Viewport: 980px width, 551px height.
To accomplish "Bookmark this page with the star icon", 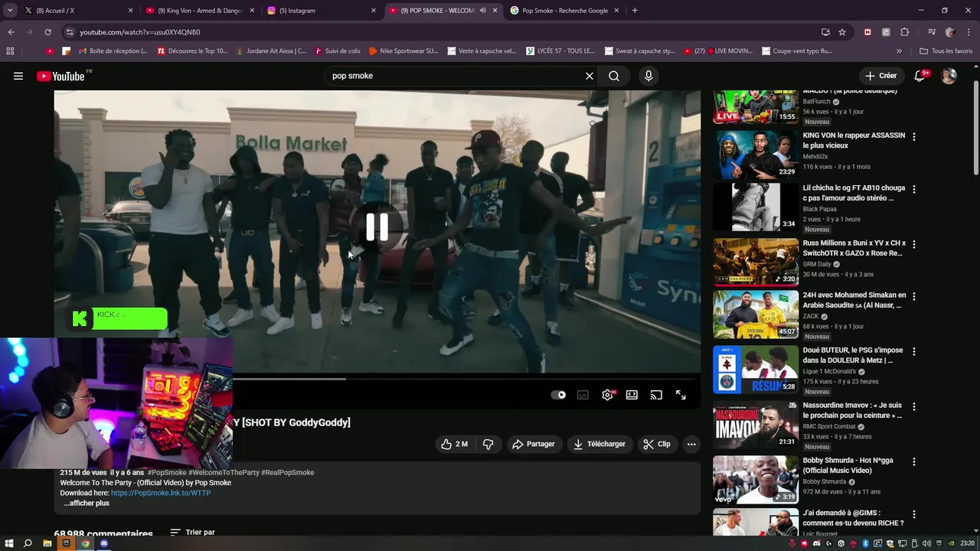I will [842, 32].
